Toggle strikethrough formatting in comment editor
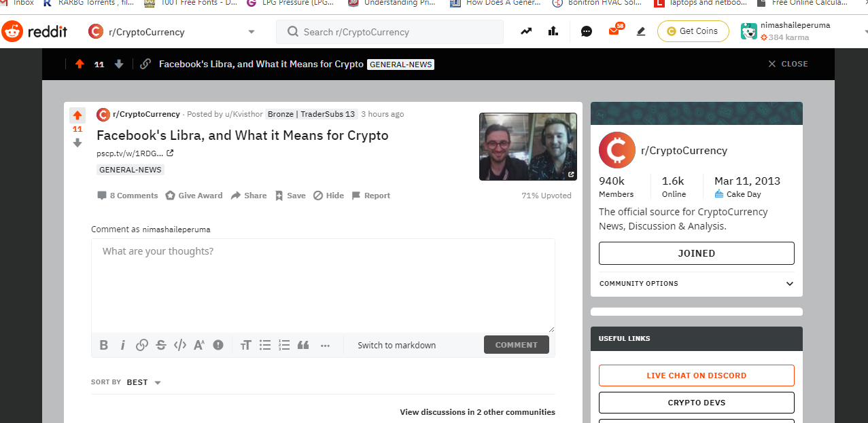Viewport: 868px width, 423px height. coord(161,345)
